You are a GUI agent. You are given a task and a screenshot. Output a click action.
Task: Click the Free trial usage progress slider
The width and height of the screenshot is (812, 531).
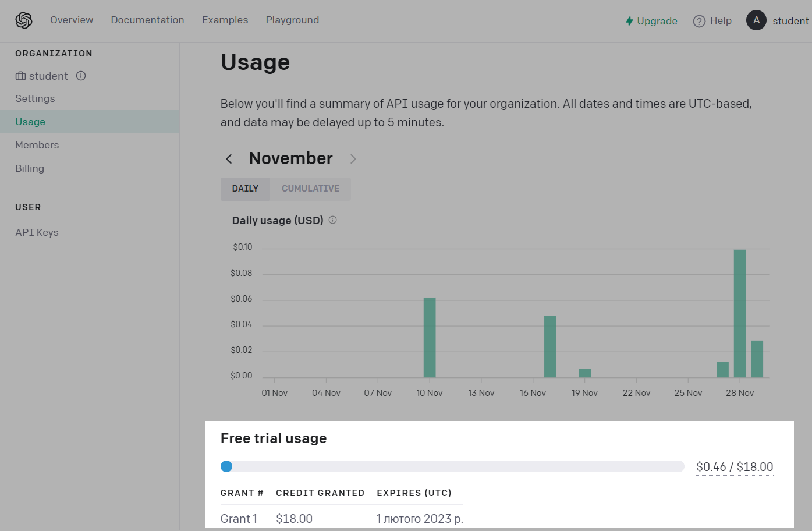(x=227, y=466)
